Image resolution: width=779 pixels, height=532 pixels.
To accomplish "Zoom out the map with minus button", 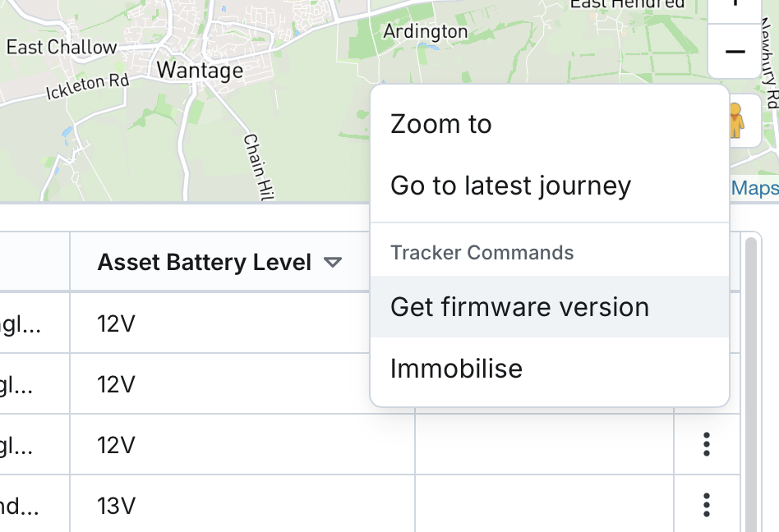I will (x=735, y=52).
